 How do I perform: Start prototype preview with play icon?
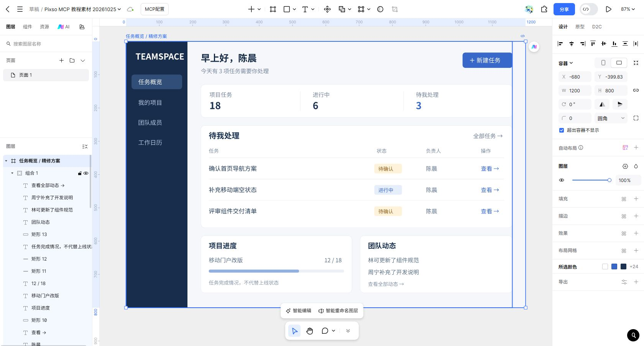pos(608,9)
